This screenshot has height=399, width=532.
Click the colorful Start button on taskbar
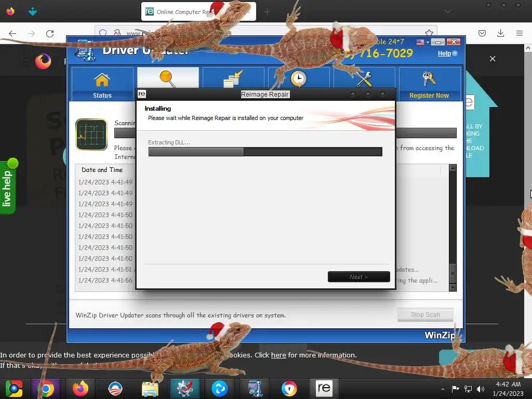[14, 389]
